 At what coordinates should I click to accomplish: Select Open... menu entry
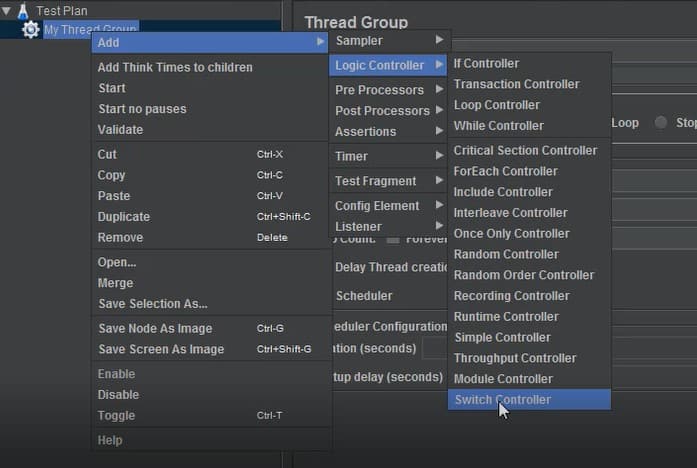[210, 262]
